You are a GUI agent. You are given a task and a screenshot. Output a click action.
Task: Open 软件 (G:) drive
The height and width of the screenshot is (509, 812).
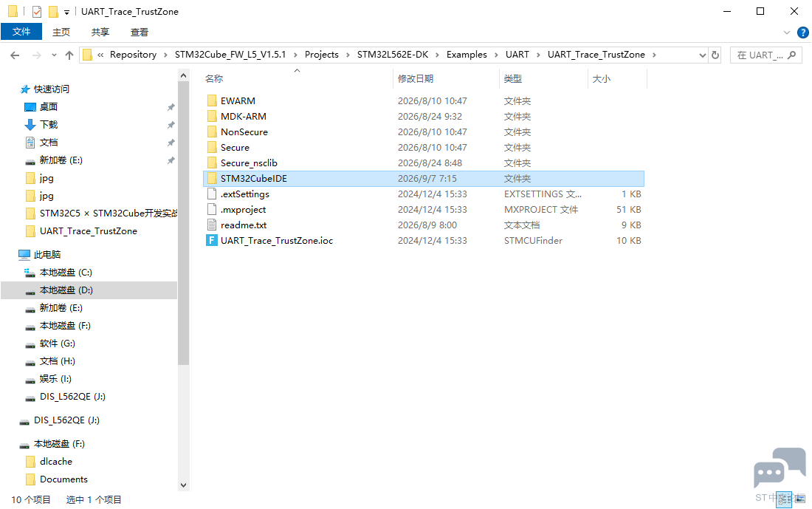coord(58,343)
